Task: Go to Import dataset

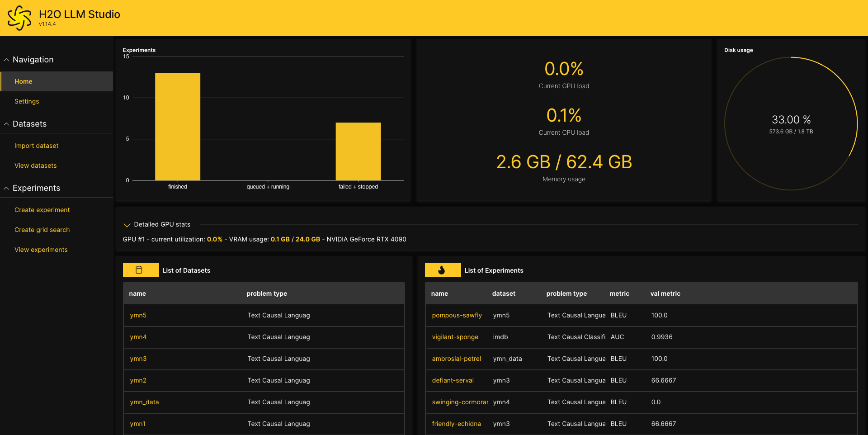Action: (37, 146)
